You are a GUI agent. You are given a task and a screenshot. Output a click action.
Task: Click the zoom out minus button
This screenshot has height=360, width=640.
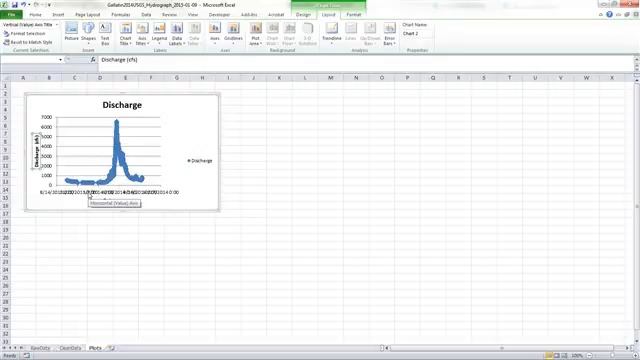click(x=589, y=356)
